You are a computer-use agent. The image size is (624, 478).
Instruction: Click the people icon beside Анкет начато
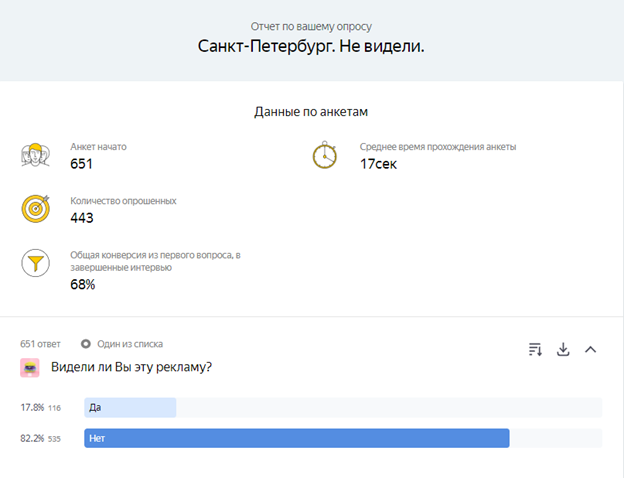point(35,156)
